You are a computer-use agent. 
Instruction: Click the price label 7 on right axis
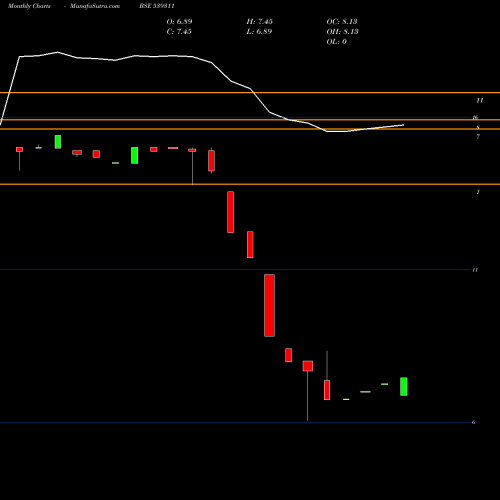coord(478,136)
